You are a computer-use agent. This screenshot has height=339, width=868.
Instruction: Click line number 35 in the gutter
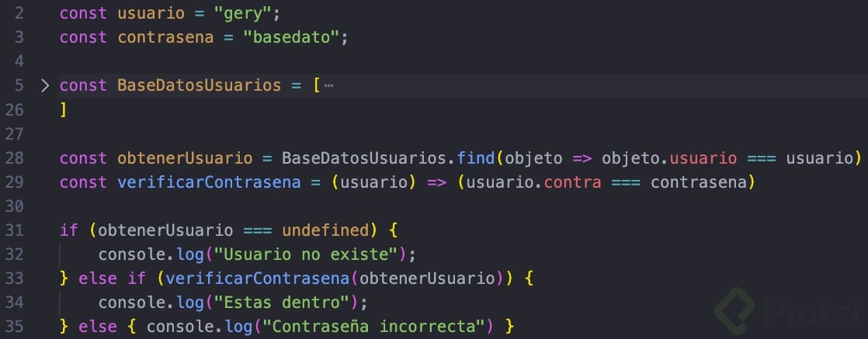(15, 327)
